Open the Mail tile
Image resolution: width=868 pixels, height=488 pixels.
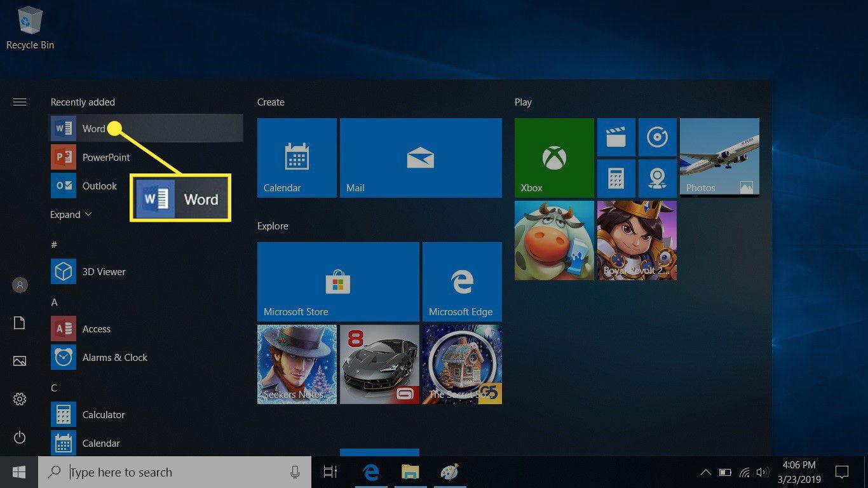pos(421,158)
